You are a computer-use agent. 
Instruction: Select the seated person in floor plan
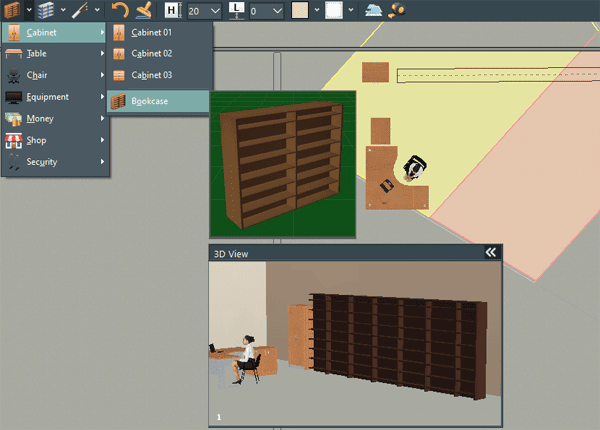click(x=413, y=168)
